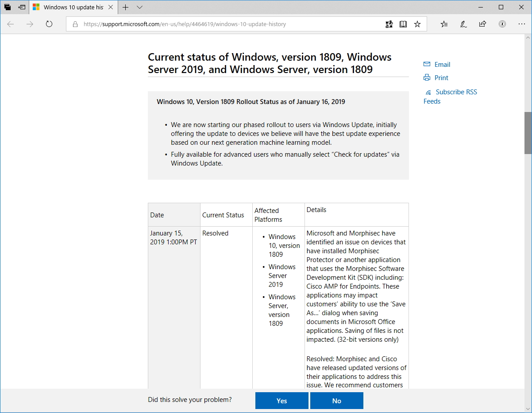Click the Print link
This screenshot has width=532, height=413.
(441, 78)
